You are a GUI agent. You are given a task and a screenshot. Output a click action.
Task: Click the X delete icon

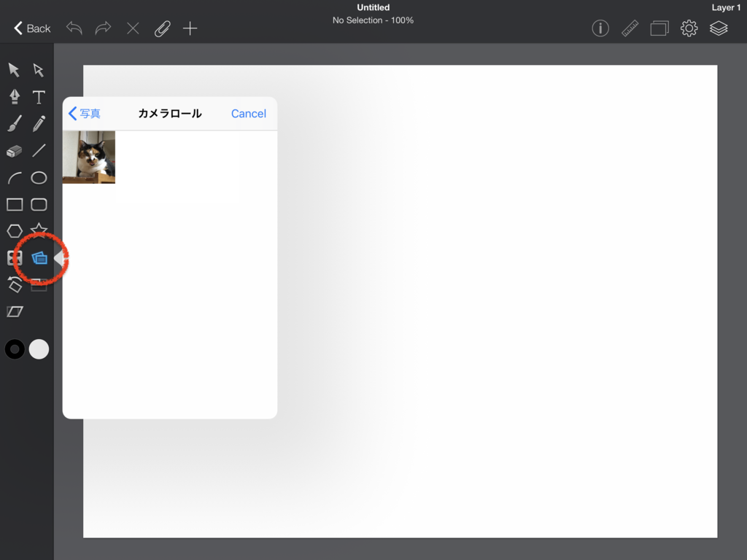[x=133, y=28]
